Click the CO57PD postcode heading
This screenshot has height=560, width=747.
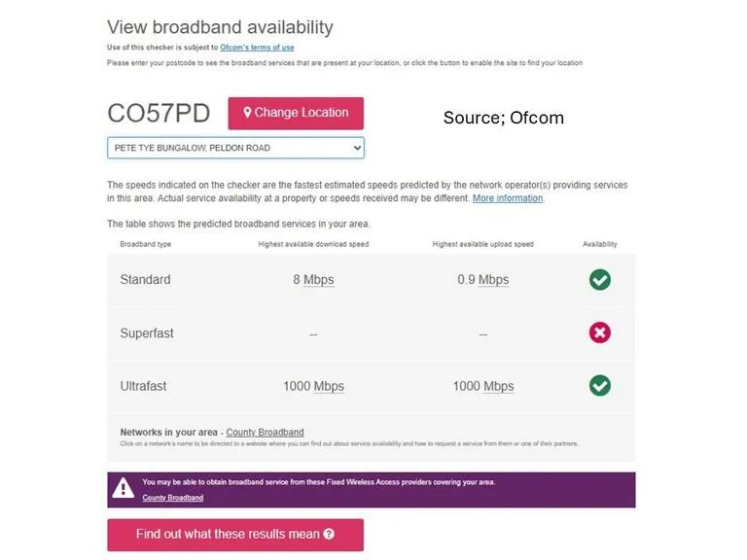click(x=159, y=114)
